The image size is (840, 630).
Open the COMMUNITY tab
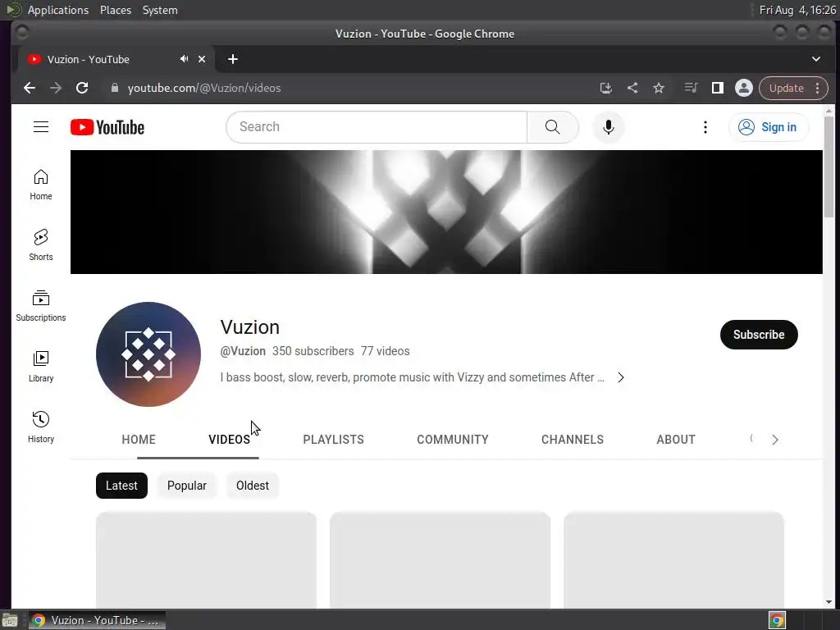pos(453,440)
